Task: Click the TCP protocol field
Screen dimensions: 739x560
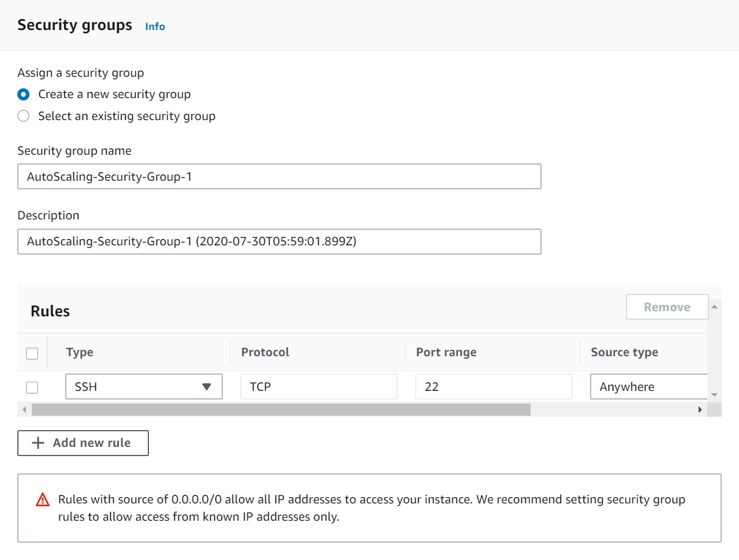Action: pos(319,387)
